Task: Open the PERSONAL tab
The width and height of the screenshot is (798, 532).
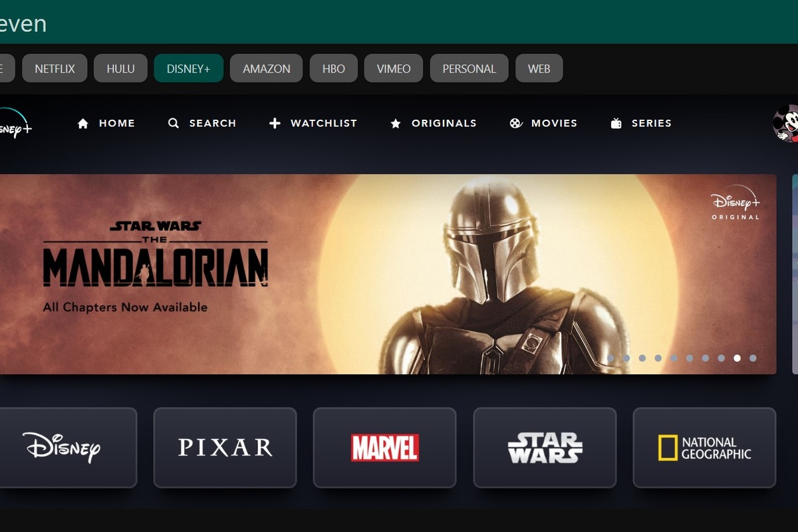Action: [x=469, y=68]
